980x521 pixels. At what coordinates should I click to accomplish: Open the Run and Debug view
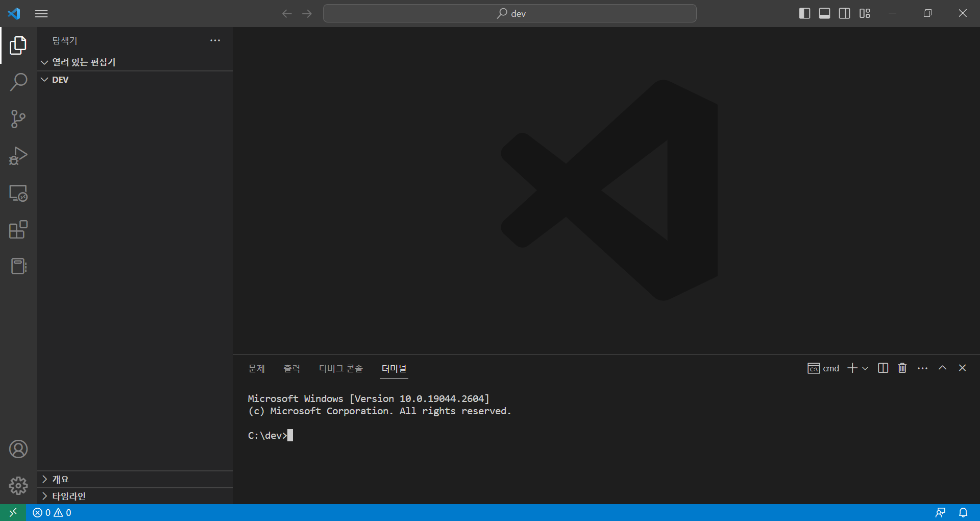point(18,156)
